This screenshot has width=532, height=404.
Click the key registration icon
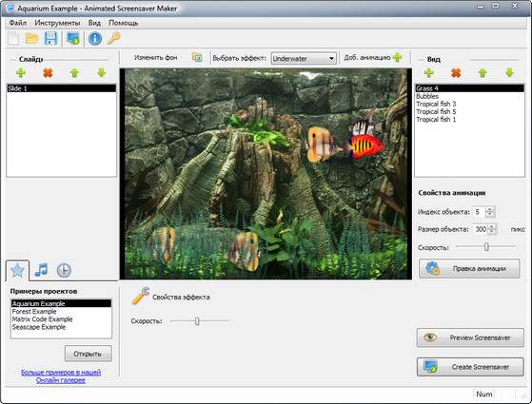113,38
